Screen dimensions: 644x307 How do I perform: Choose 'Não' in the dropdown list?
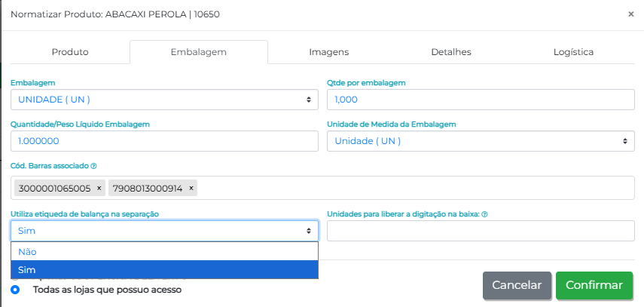click(164, 252)
